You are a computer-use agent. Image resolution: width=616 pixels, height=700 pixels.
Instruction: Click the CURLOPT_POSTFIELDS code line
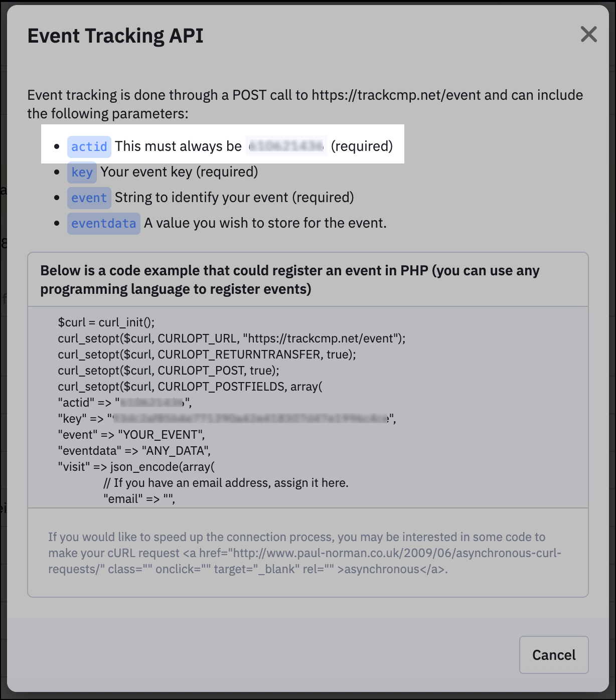click(x=190, y=387)
